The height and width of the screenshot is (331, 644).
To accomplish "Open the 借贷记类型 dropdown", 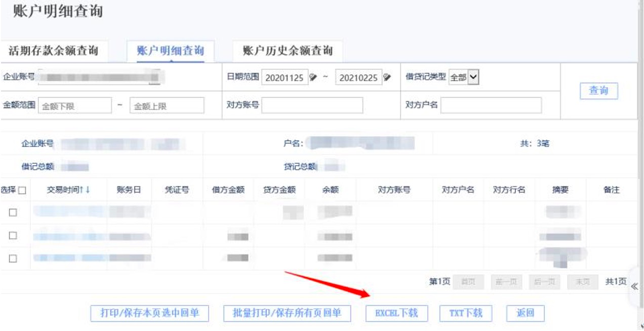I will 464,78.
